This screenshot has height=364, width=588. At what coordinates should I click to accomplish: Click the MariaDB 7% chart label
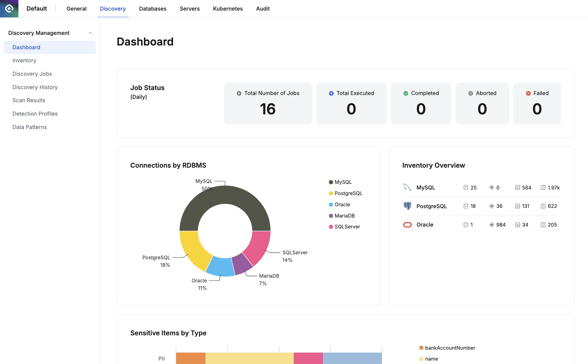(269, 280)
